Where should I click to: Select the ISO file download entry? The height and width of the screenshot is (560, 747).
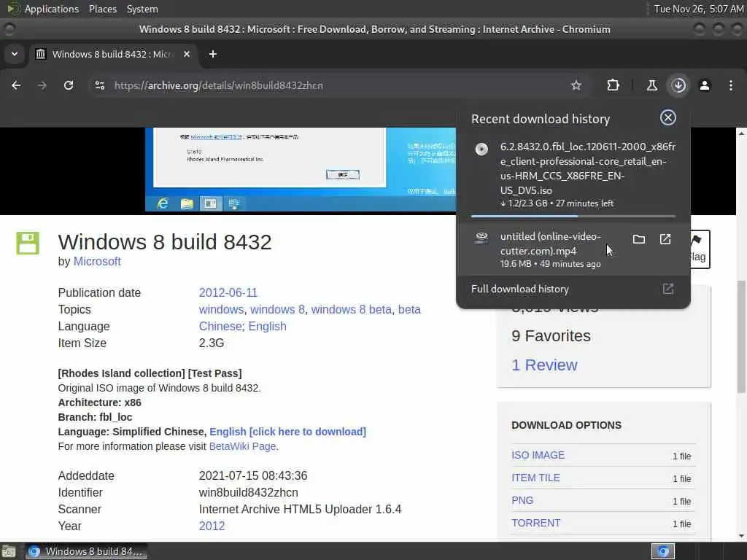(x=573, y=175)
